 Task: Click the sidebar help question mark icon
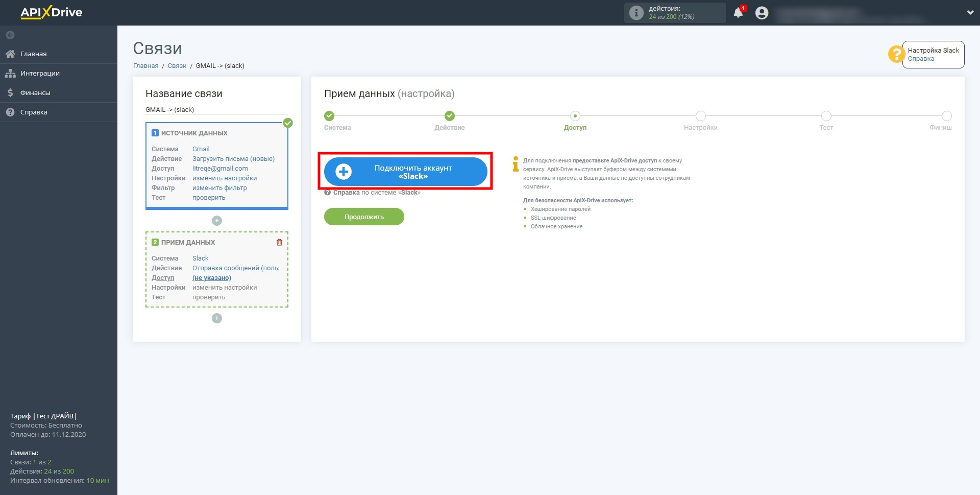click(10, 112)
